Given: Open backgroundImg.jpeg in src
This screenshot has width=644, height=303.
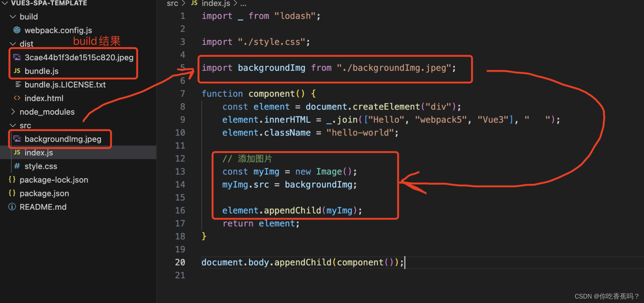Looking at the screenshot, I should pos(63,139).
